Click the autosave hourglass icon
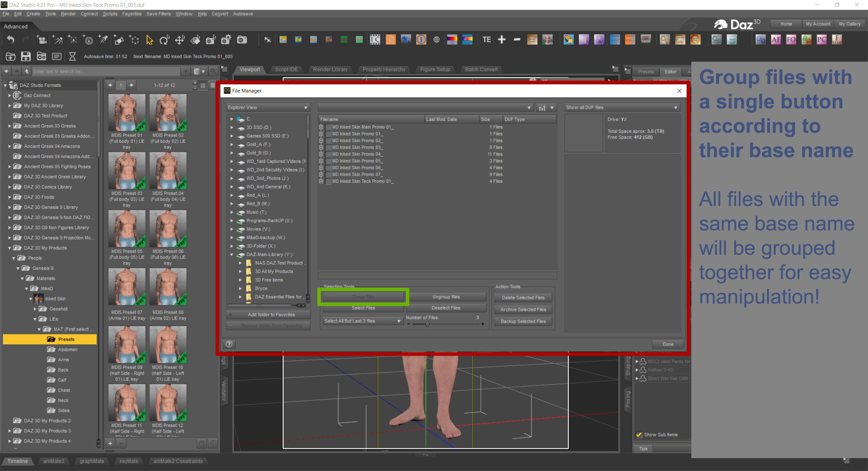The width and height of the screenshot is (868, 471). pos(72,56)
